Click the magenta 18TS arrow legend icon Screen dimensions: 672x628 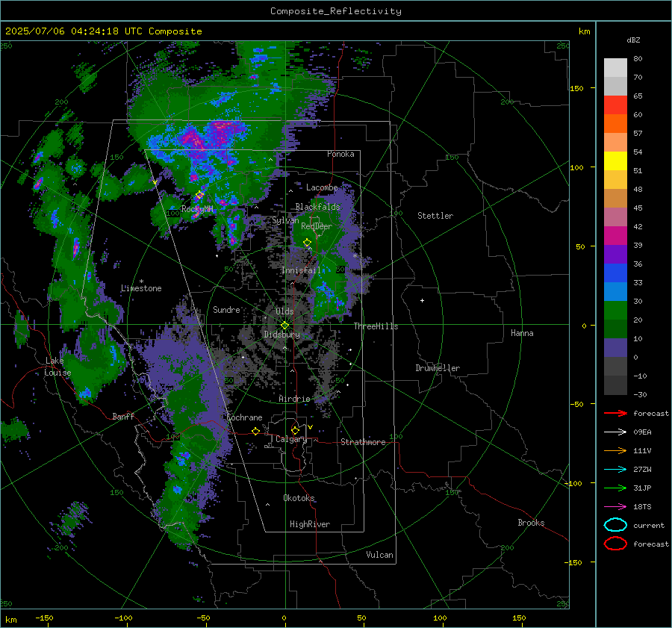[x=615, y=507]
